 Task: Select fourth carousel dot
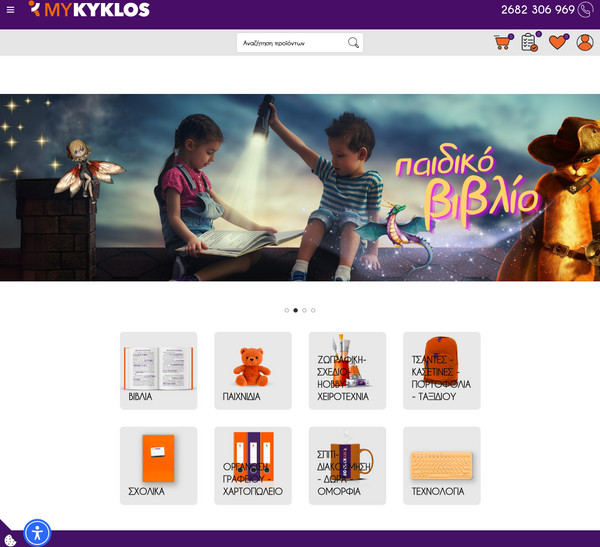click(x=313, y=310)
